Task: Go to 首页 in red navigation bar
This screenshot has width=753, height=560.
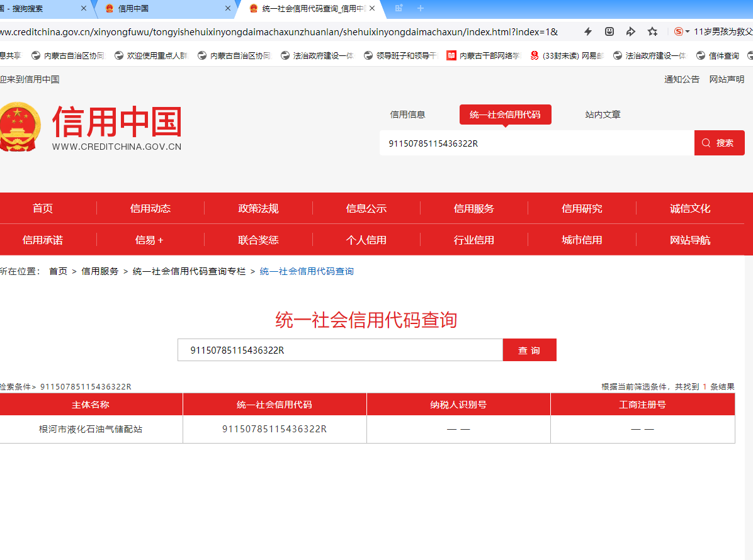Action: coord(43,208)
